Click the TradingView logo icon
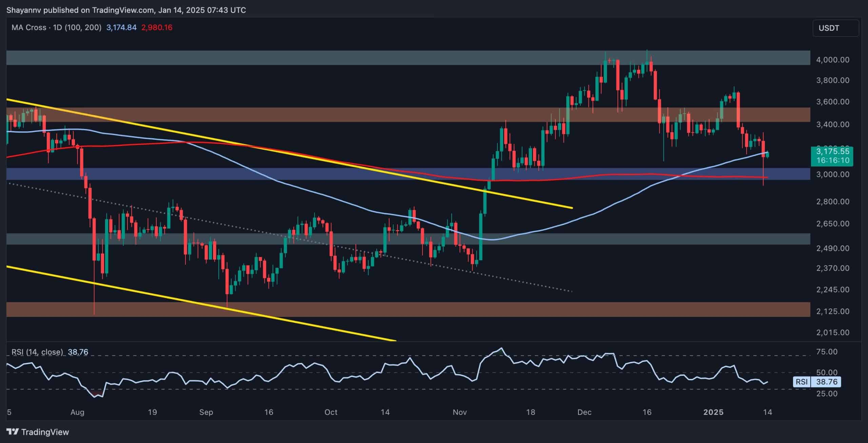The image size is (868, 443). [13, 432]
